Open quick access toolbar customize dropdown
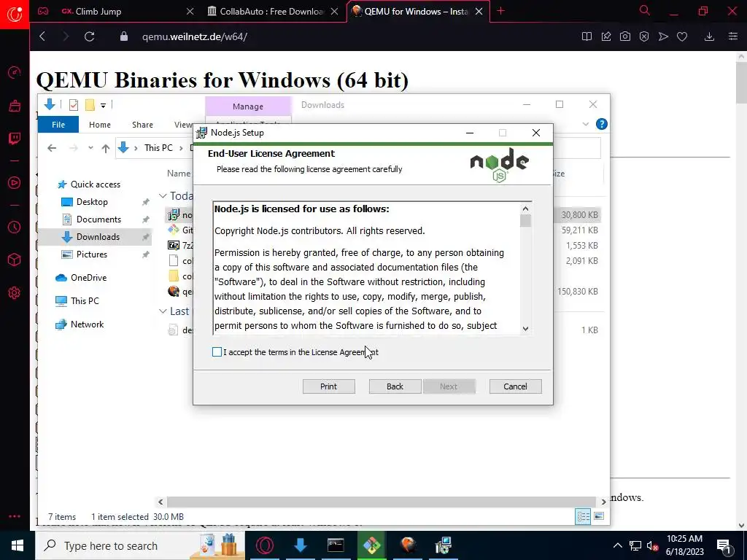The image size is (747, 560). (x=104, y=105)
